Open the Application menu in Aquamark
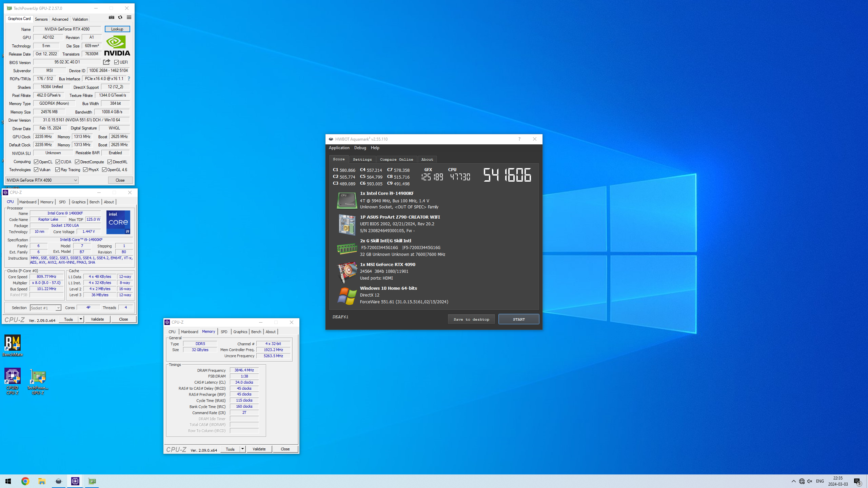Image resolution: width=868 pixels, height=488 pixels. click(x=339, y=148)
